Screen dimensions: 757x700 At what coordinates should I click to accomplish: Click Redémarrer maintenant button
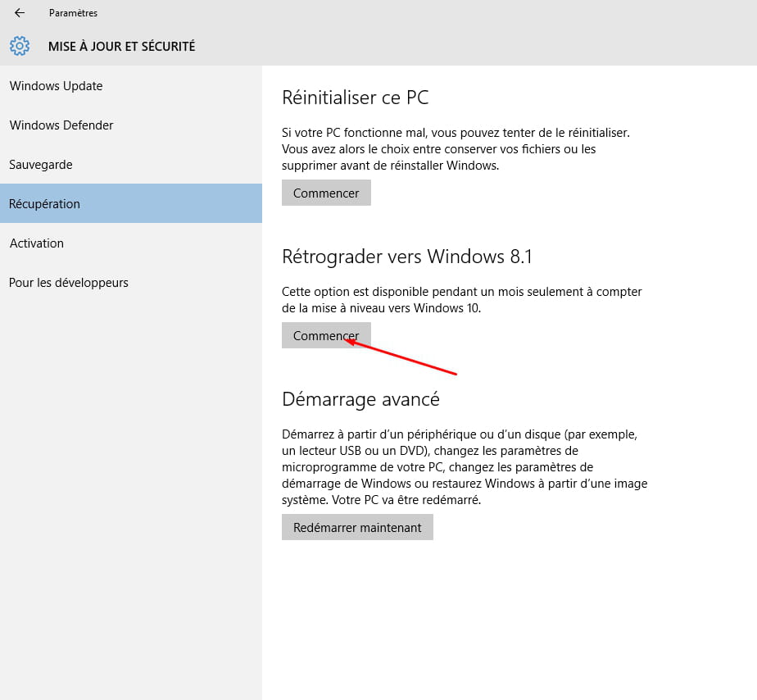[357, 527]
